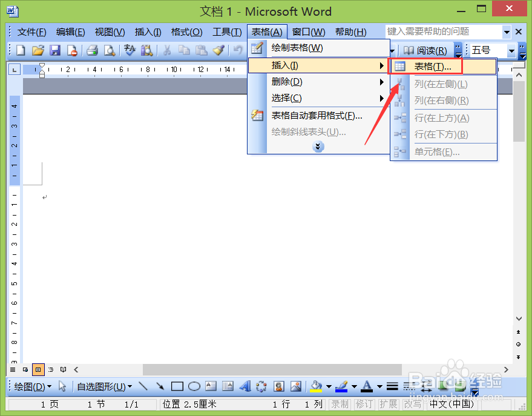Choose 绘制表格(W) menu entry
This screenshot has height=416, width=532.
point(319,48)
